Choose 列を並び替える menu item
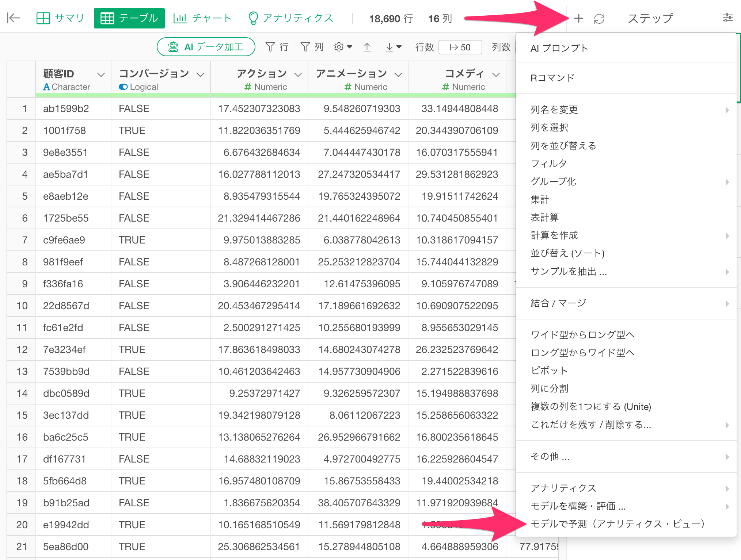This screenshot has width=741, height=560. tap(626, 146)
